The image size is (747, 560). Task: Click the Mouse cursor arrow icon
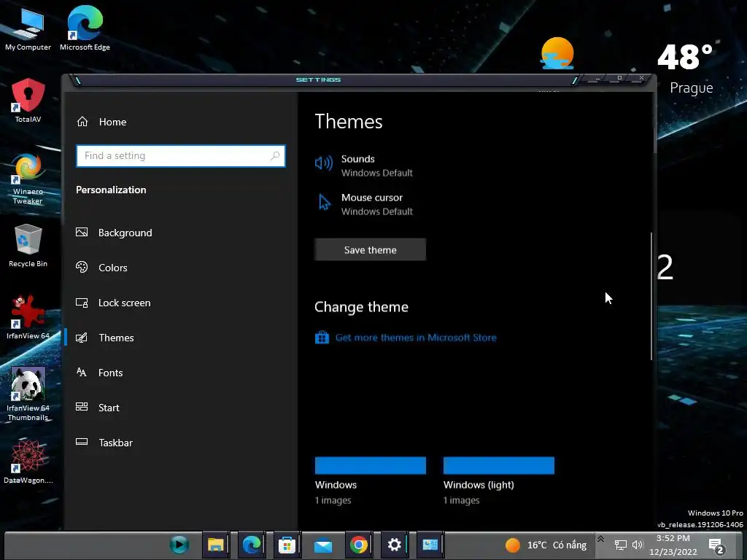coord(325,203)
